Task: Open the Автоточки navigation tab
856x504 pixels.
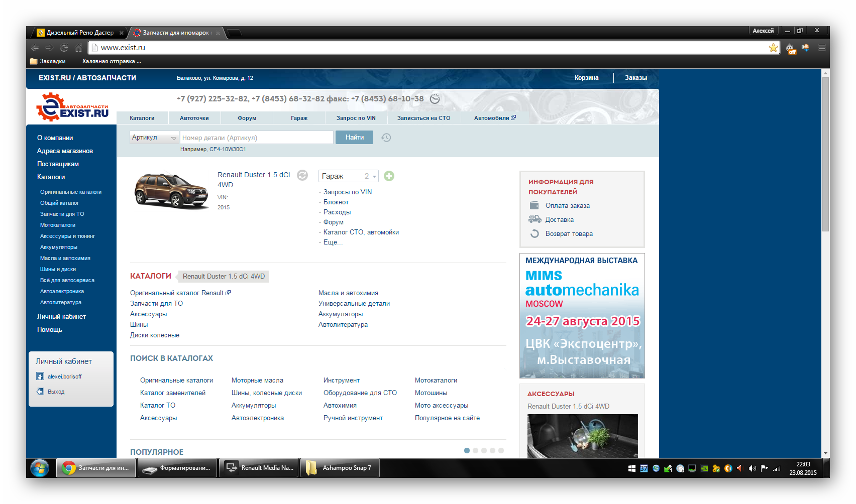Action: (194, 118)
